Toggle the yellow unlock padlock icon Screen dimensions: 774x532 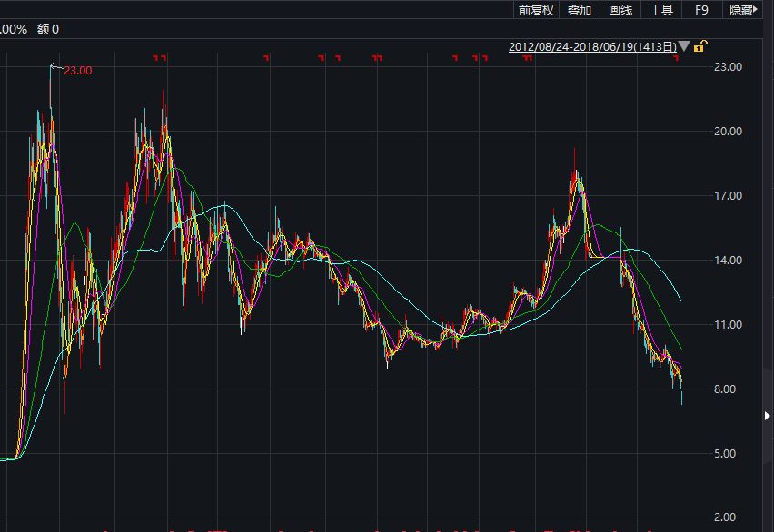pos(700,46)
